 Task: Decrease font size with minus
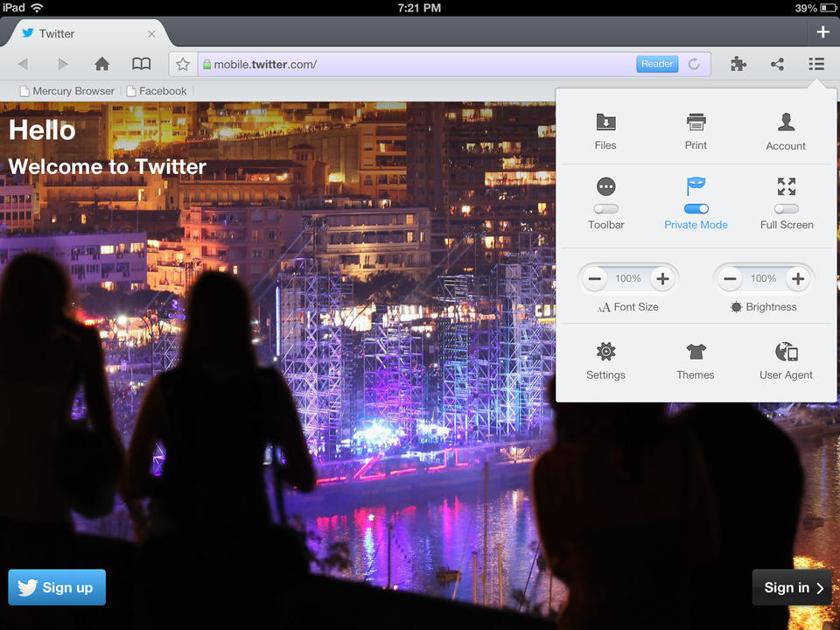[x=595, y=278]
